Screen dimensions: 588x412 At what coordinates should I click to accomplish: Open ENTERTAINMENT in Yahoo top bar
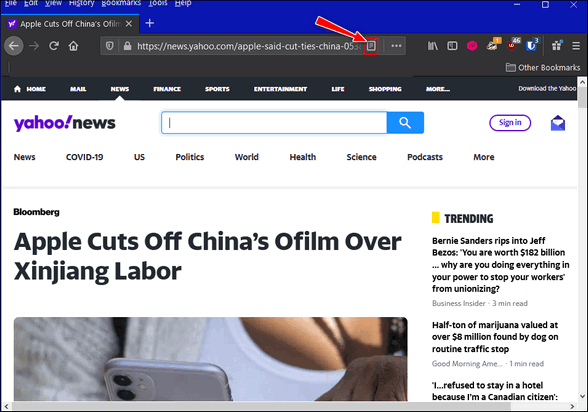click(280, 89)
